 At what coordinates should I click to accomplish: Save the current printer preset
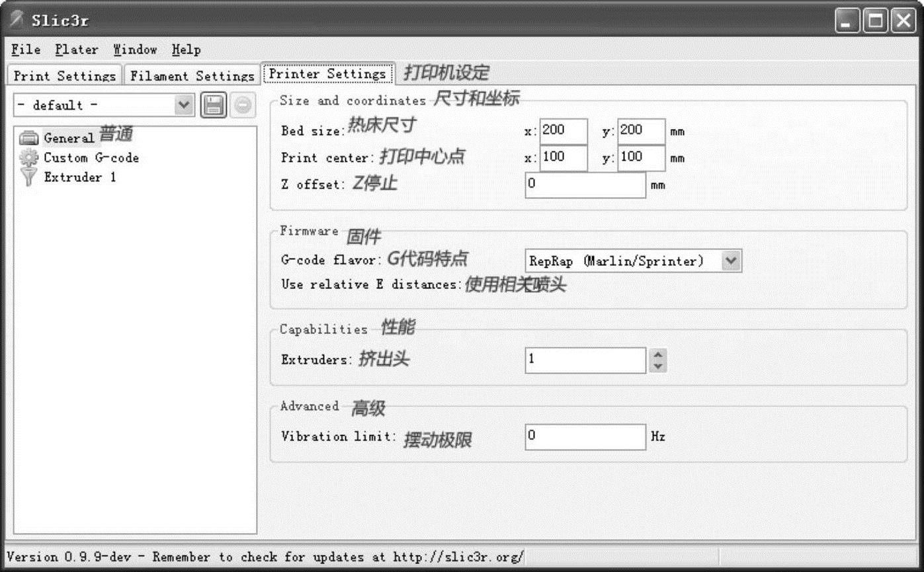click(x=213, y=105)
